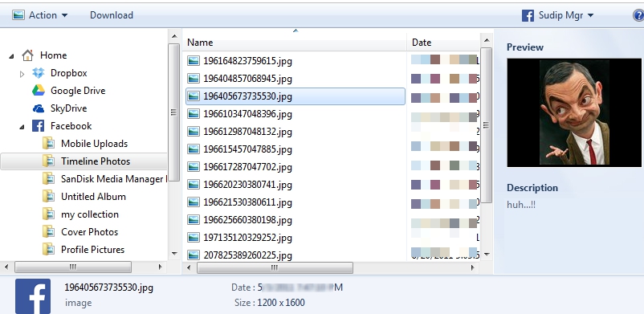This screenshot has height=314, width=644.
Task: Click the blue help question mark icon
Action: [638, 15]
